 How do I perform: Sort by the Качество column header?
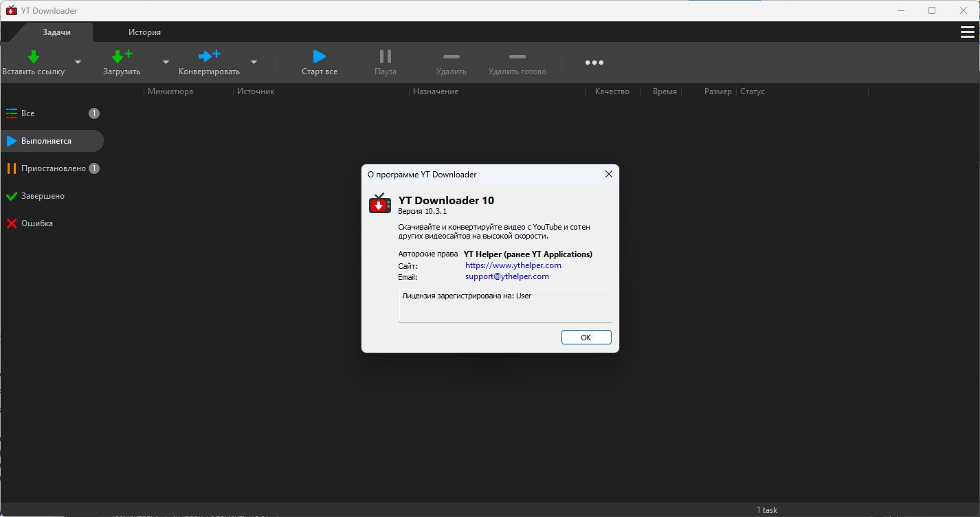coord(612,91)
